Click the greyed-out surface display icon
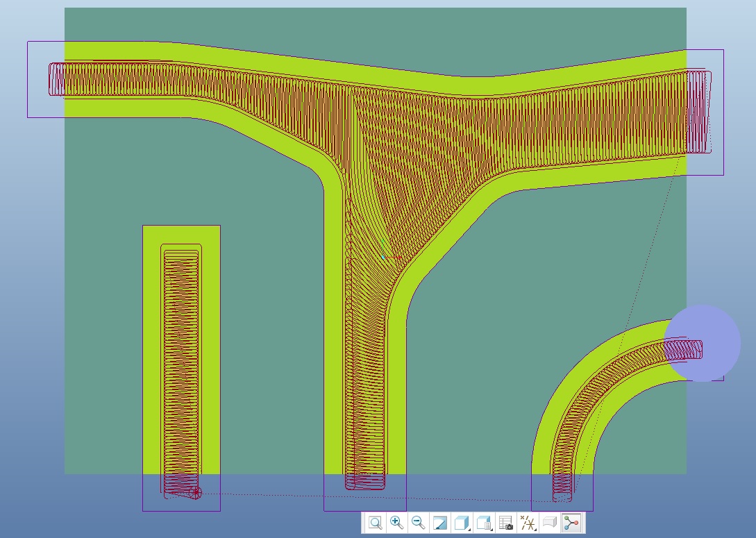The width and height of the screenshot is (756, 538). click(x=549, y=523)
